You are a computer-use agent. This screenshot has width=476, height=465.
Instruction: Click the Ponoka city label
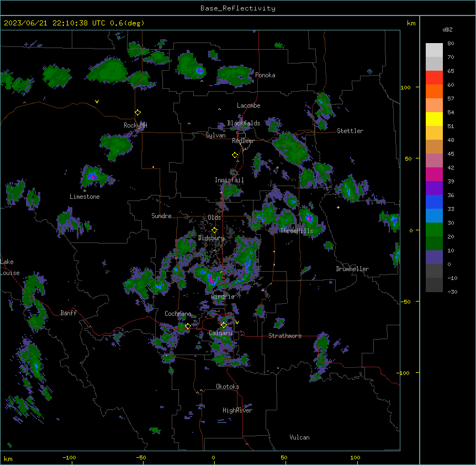265,75
